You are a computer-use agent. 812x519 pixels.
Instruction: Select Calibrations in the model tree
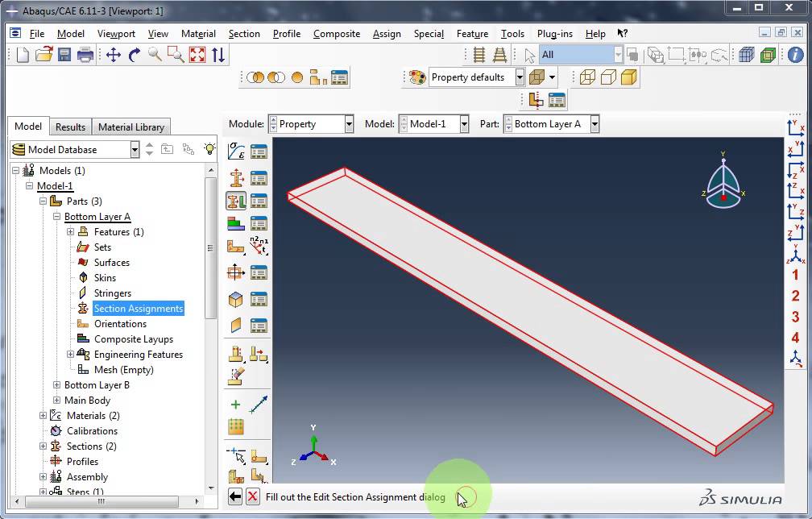(x=92, y=431)
